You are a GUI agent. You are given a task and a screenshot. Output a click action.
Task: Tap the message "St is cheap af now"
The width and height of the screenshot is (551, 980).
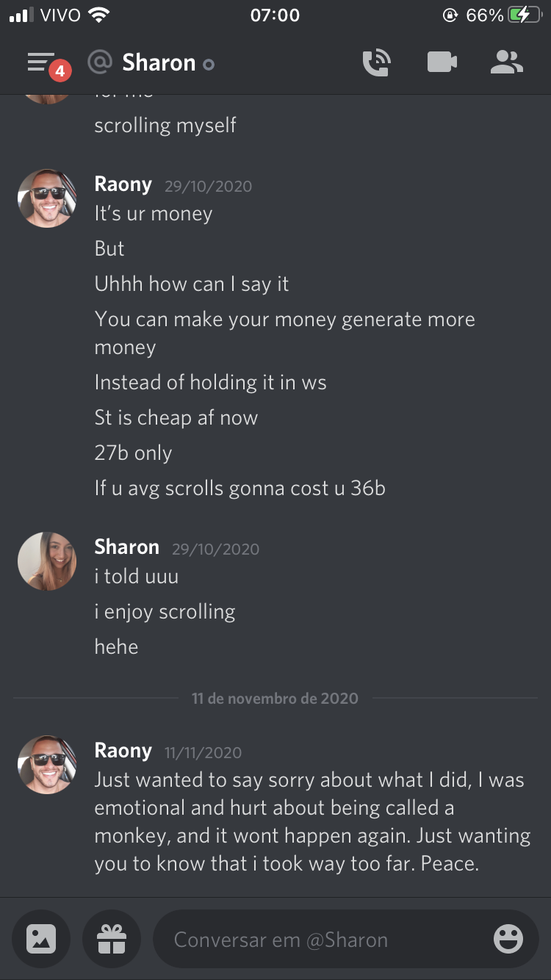pos(176,418)
